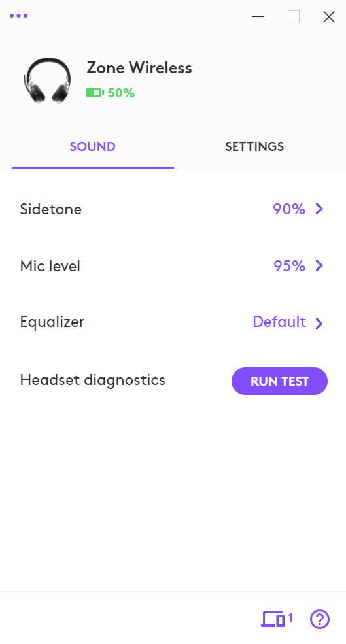Open the connected devices icon at bottom
The image size is (346, 644).
[277, 619]
